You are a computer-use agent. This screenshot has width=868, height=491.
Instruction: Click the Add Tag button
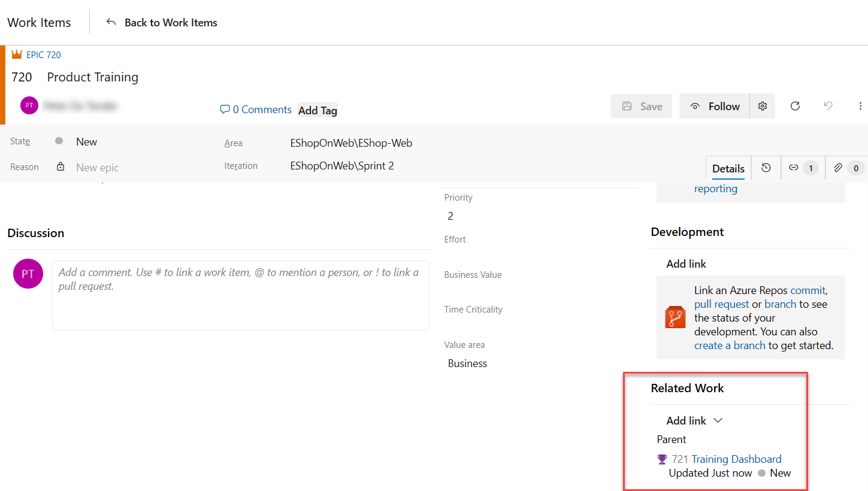coord(317,110)
